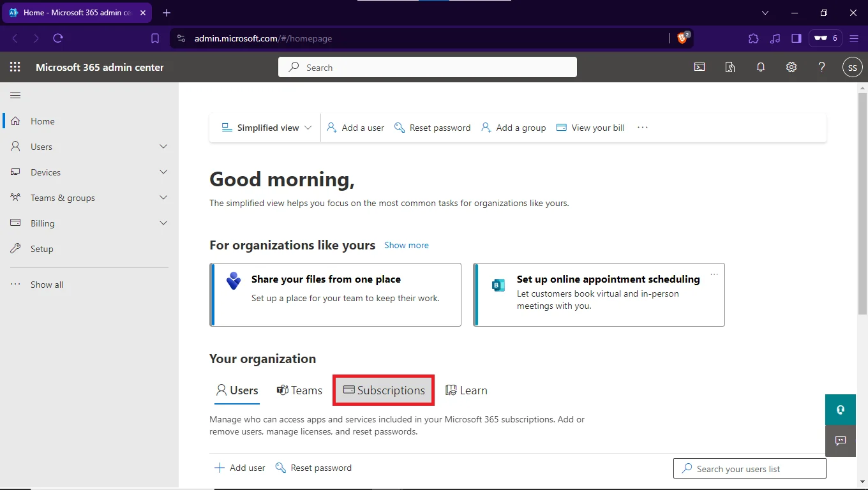Click the admin center Search box

pos(428,67)
